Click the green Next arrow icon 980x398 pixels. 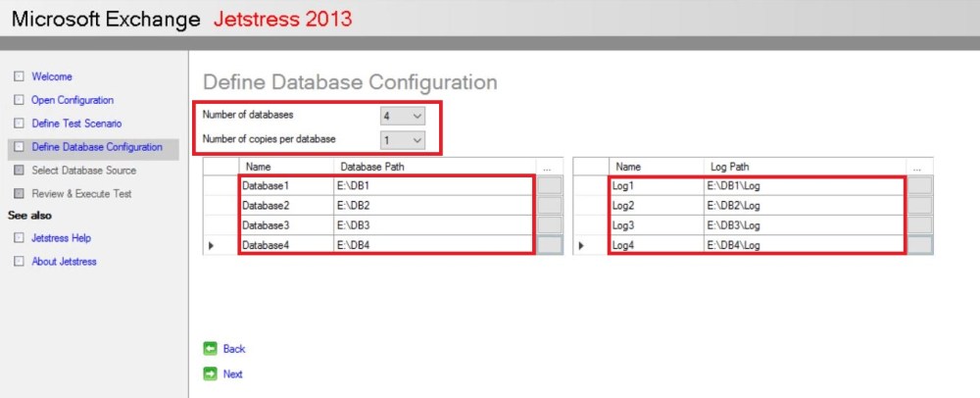(210, 373)
